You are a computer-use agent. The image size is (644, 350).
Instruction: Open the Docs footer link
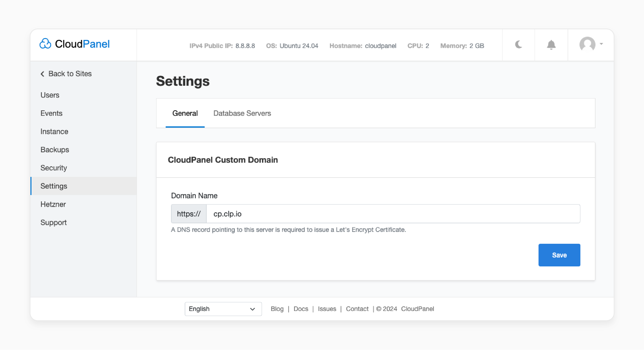click(301, 309)
